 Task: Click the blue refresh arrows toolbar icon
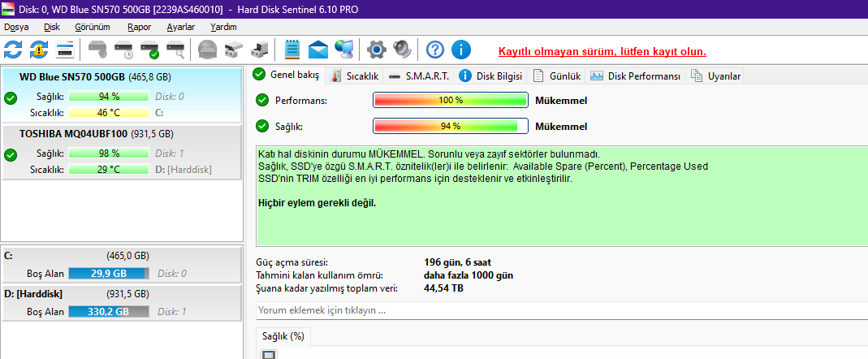coord(13,50)
